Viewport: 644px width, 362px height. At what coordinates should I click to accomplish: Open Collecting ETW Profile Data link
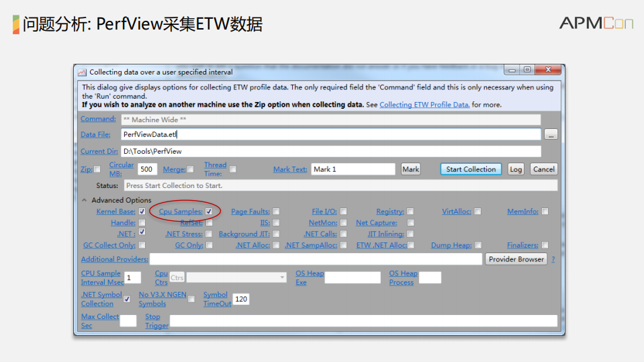click(x=424, y=105)
